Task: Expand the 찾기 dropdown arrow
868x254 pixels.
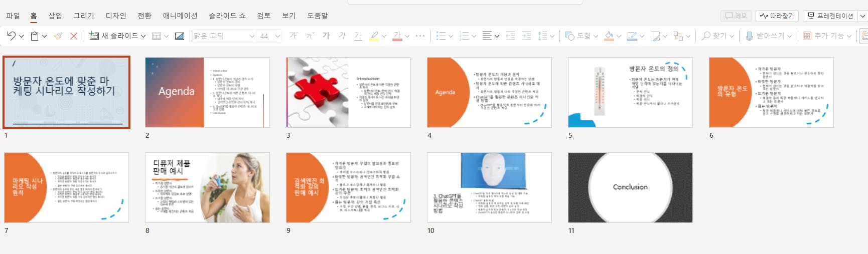Action: pyautogui.click(x=732, y=36)
